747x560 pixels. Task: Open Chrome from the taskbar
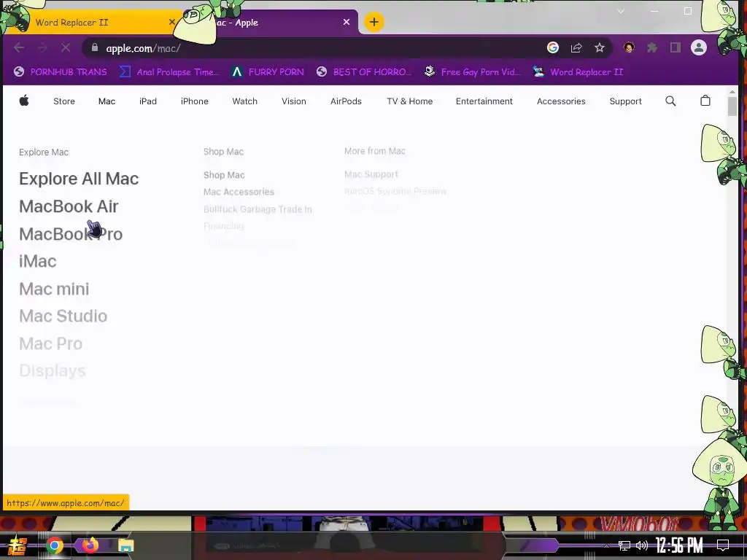(x=54, y=545)
